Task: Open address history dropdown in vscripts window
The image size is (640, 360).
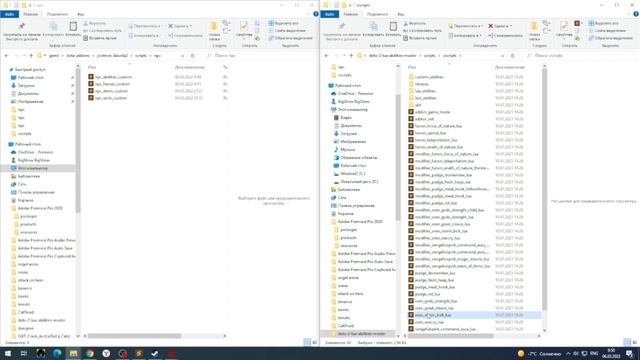Action: click(x=502, y=56)
